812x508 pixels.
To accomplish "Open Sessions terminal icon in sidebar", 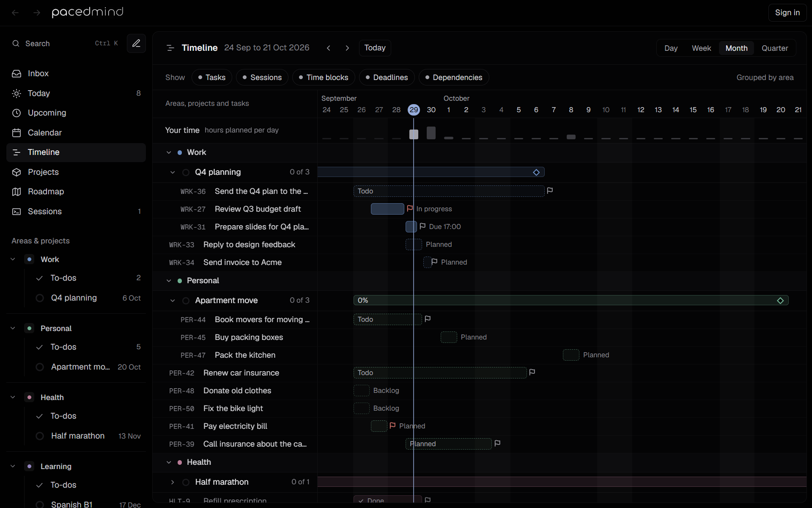I will click(16, 211).
